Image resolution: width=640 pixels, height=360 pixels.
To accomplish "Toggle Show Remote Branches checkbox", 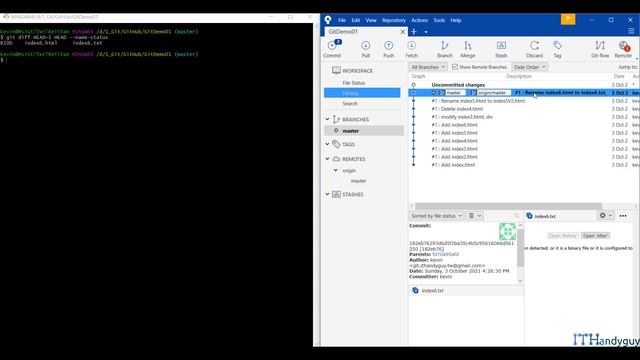I will tap(455, 67).
